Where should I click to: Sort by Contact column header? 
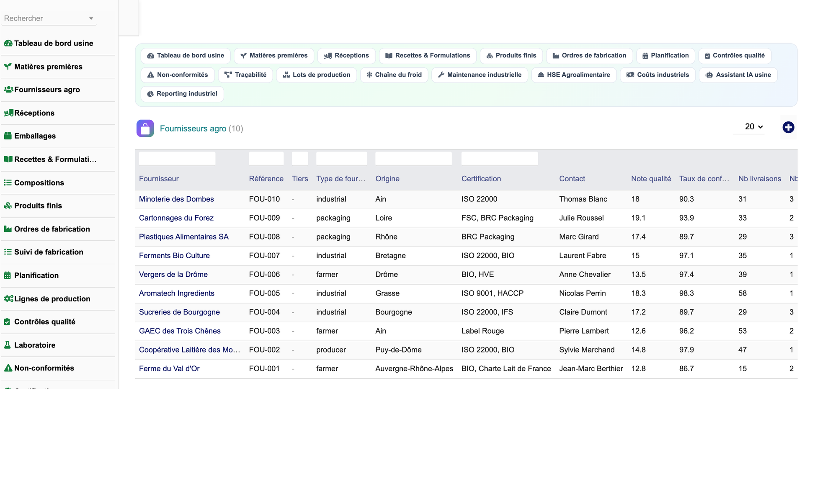click(x=572, y=179)
